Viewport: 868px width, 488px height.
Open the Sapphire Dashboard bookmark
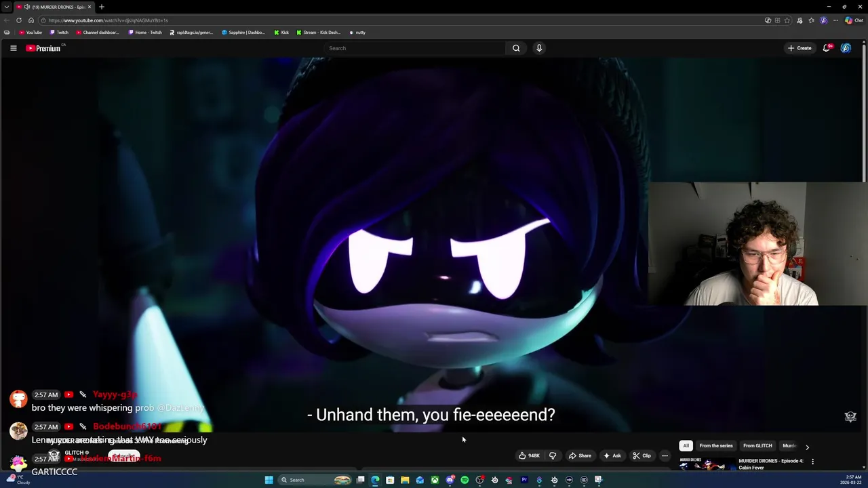243,33
